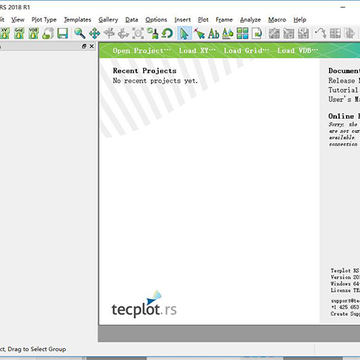Select the grayed 3D axis rotate tool
The height and width of the screenshot is (360, 360).
(x=123, y=33)
